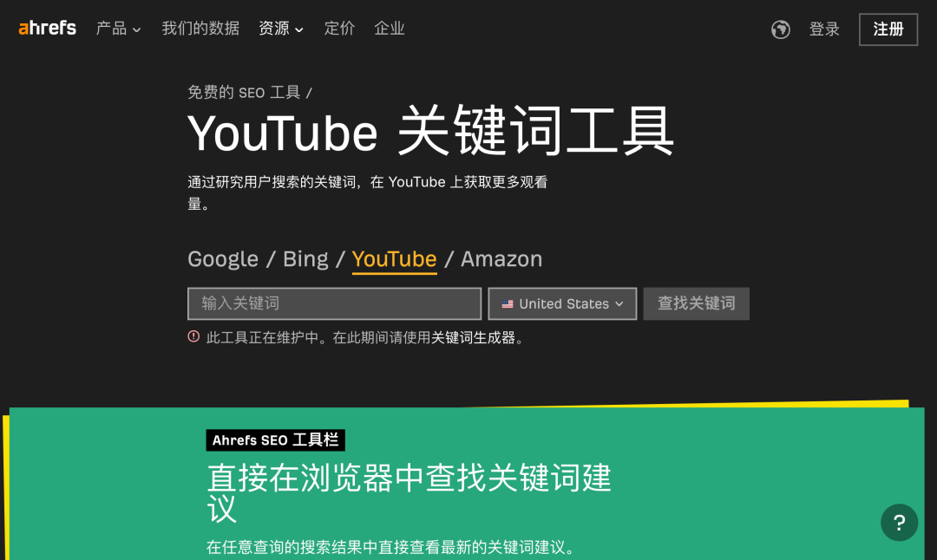937x560 pixels.
Task: Open the help question mark bubble
Action: click(899, 523)
